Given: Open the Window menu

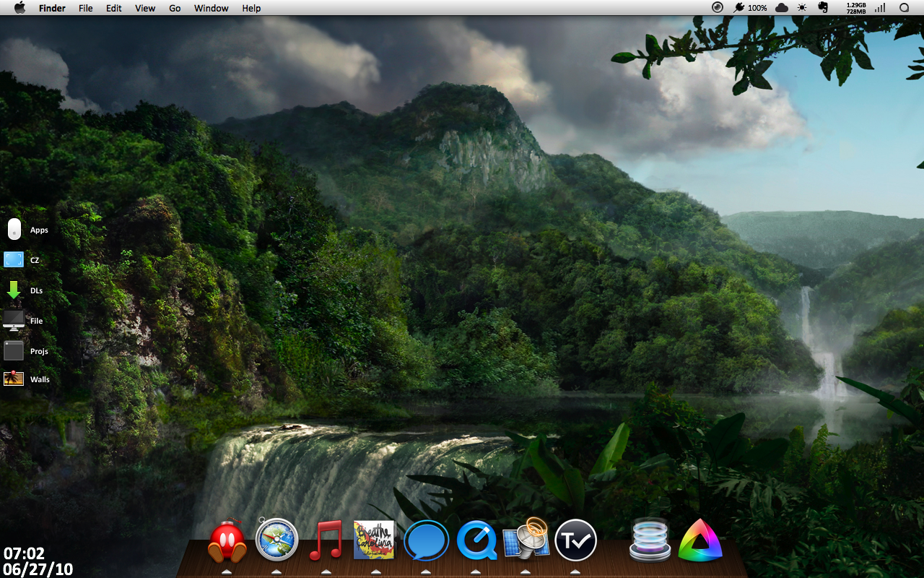Looking at the screenshot, I should 211,8.
